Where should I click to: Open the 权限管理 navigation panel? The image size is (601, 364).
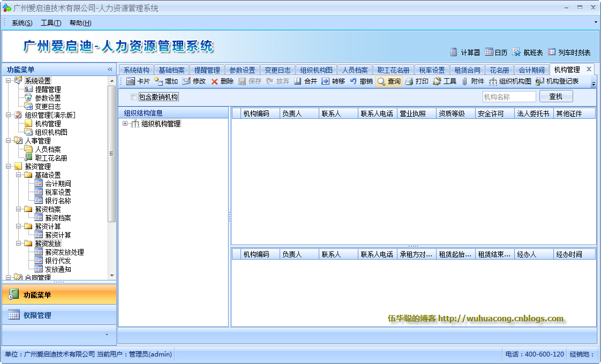(x=59, y=315)
